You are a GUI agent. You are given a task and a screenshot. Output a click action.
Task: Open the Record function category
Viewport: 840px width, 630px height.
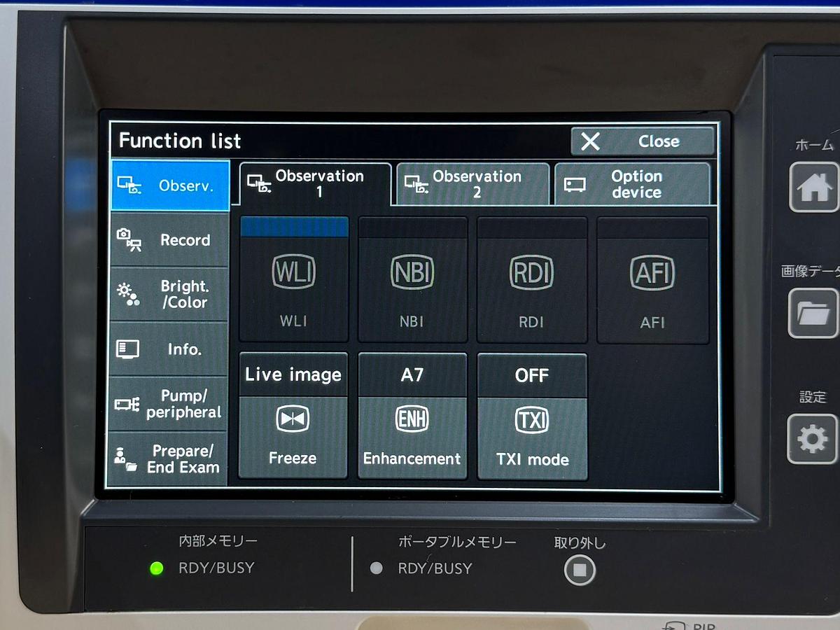coord(169,240)
